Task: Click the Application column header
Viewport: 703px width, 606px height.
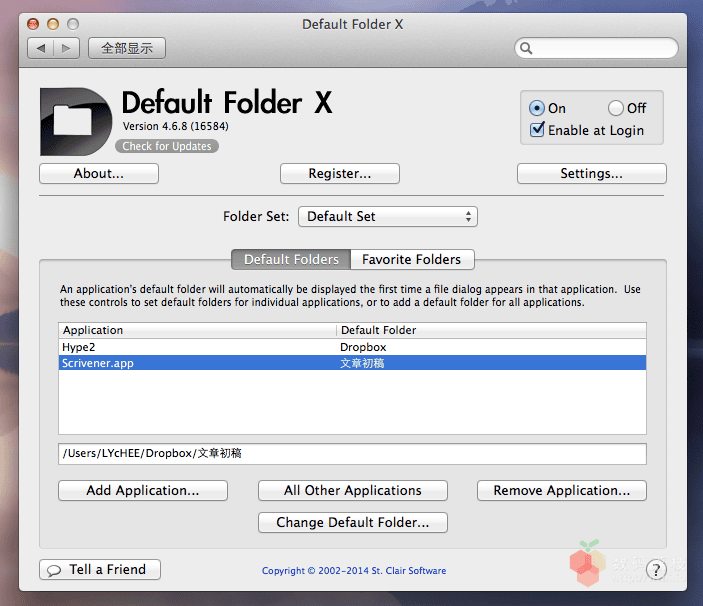Action: [x=198, y=330]
